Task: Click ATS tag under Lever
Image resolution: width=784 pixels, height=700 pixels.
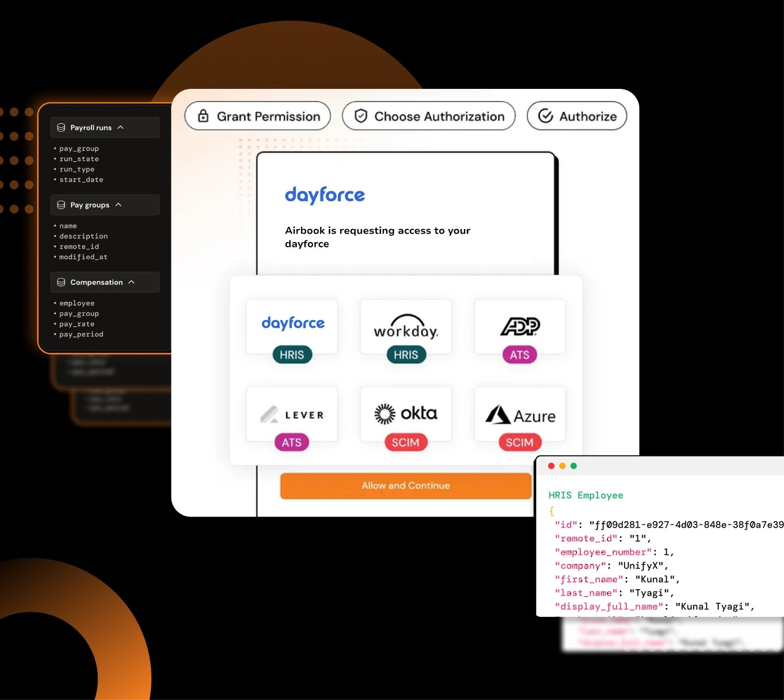Action: tap(292, 443)
